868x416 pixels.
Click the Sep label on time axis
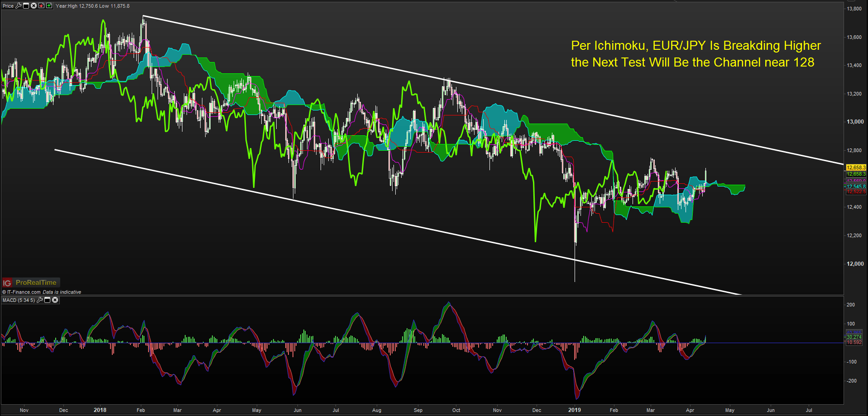tap(418, 410)
